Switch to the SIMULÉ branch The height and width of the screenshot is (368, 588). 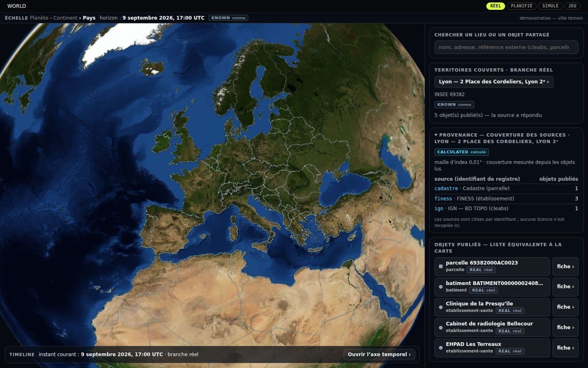click(550, 6)
